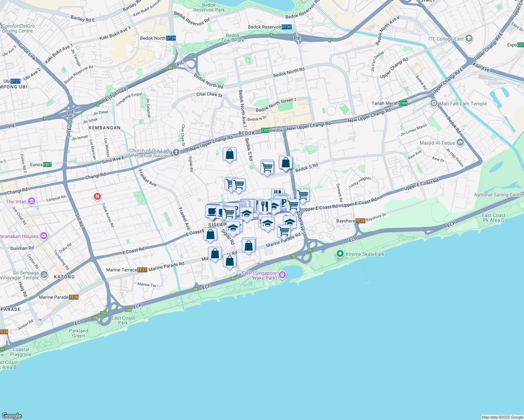Viewport: 524px width, 420px height.
Task: Select the Man Fatt Lam Temple icon
Action: (434, 104)
